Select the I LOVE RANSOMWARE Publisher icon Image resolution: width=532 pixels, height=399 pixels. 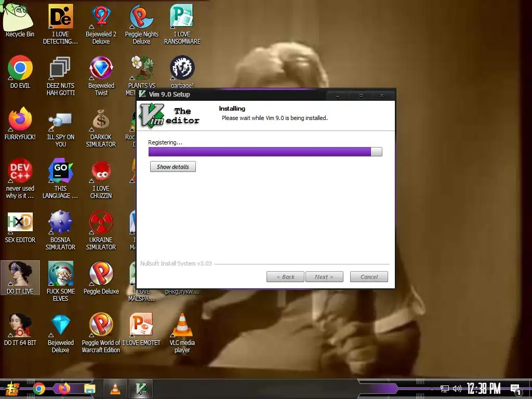coord(182,24)
